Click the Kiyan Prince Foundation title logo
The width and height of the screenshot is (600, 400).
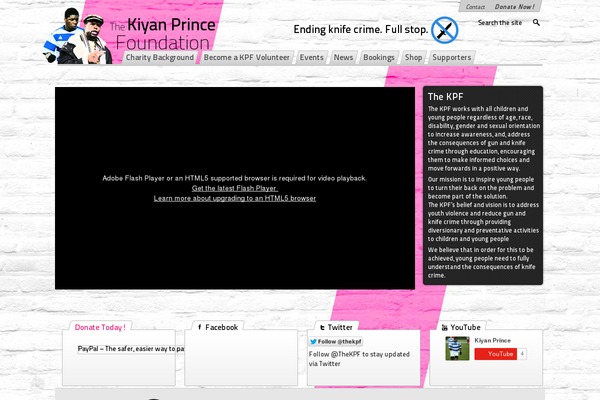163,33
